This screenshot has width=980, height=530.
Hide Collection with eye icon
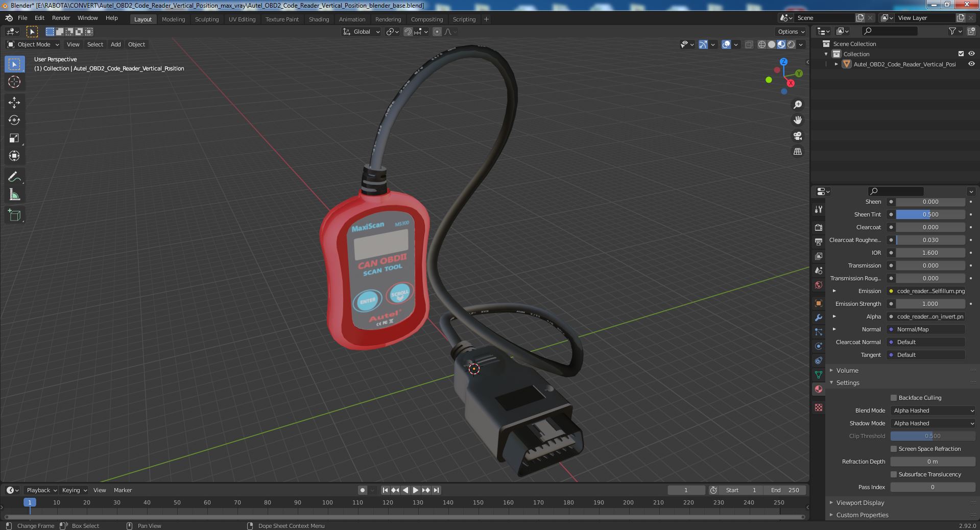pos(971,54)
